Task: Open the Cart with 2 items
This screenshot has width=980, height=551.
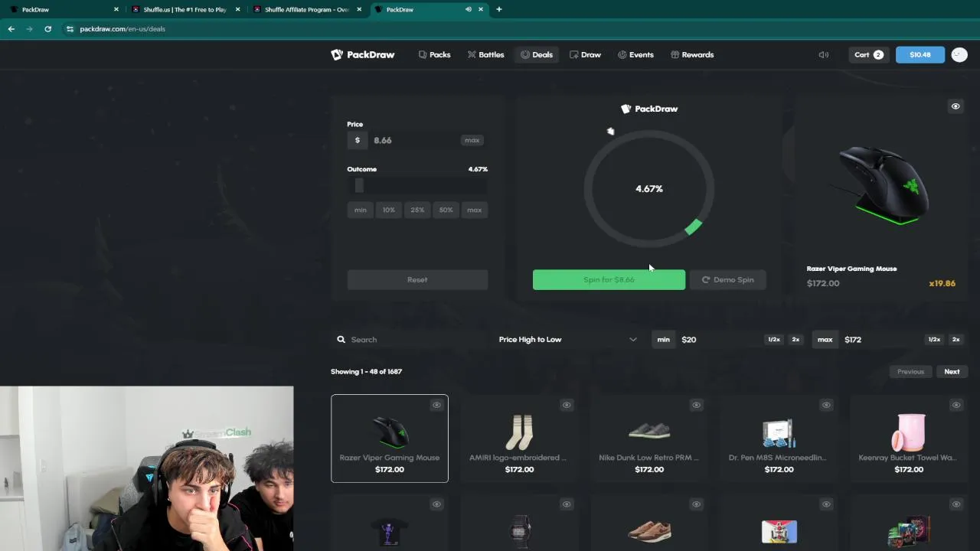Action: click(869, 55)
